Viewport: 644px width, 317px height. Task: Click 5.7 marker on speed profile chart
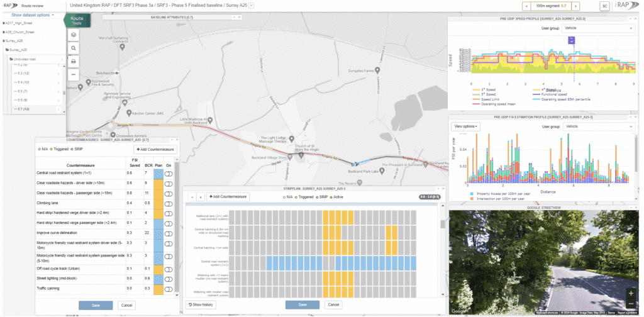point(572,40)
